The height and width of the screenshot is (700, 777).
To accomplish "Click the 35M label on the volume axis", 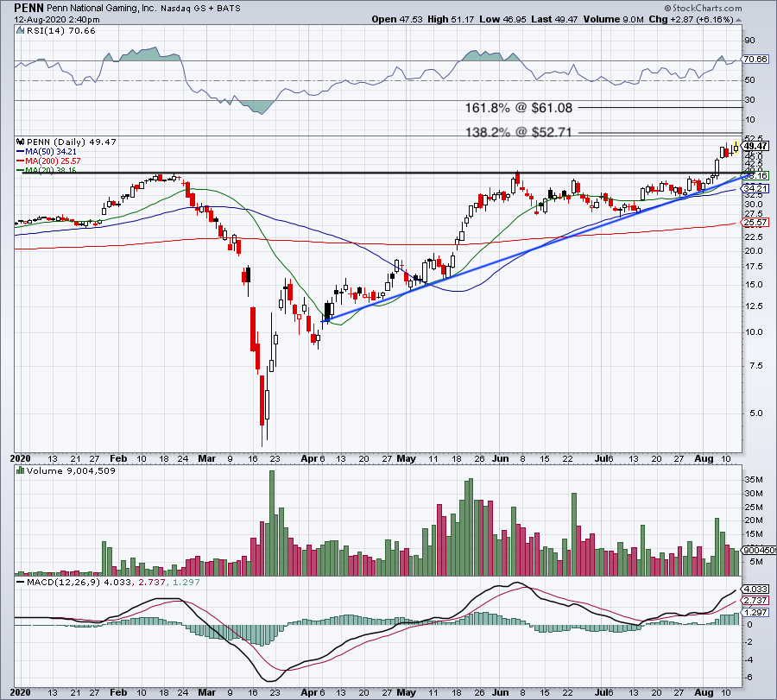I will 753,480.
